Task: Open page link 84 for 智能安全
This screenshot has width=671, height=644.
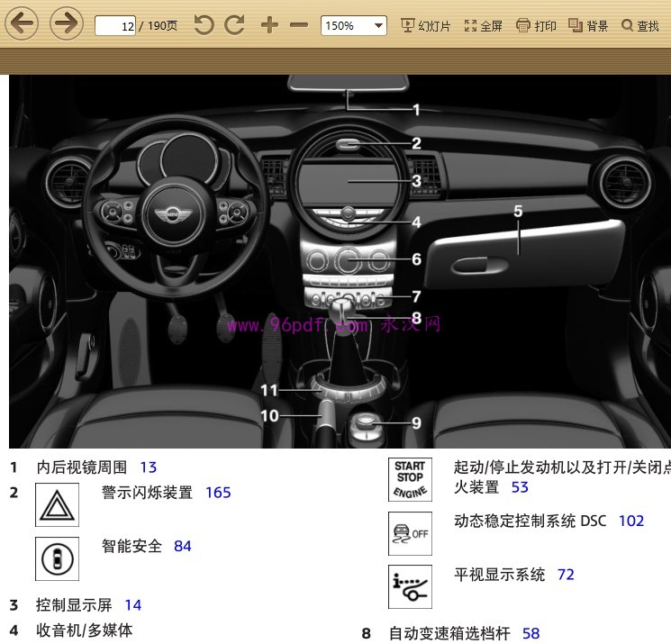Action: pyautogui.click(x=183, y=546)
